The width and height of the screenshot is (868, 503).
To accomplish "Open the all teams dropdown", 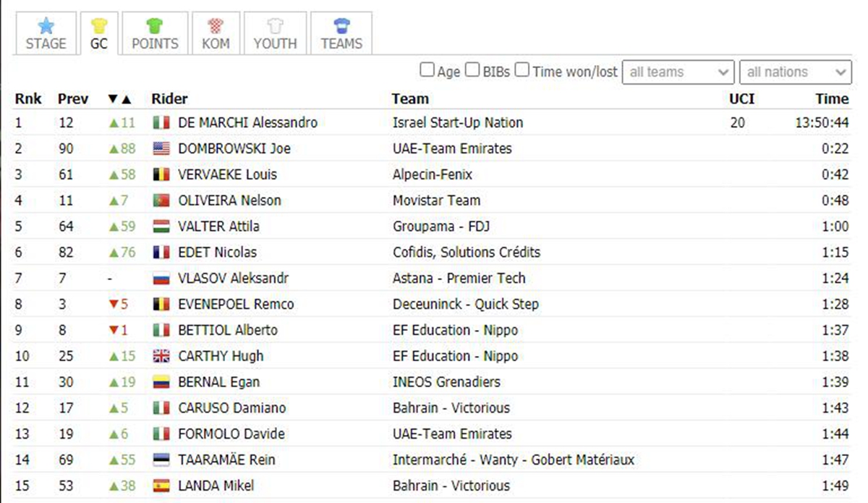I will [678, 72].
